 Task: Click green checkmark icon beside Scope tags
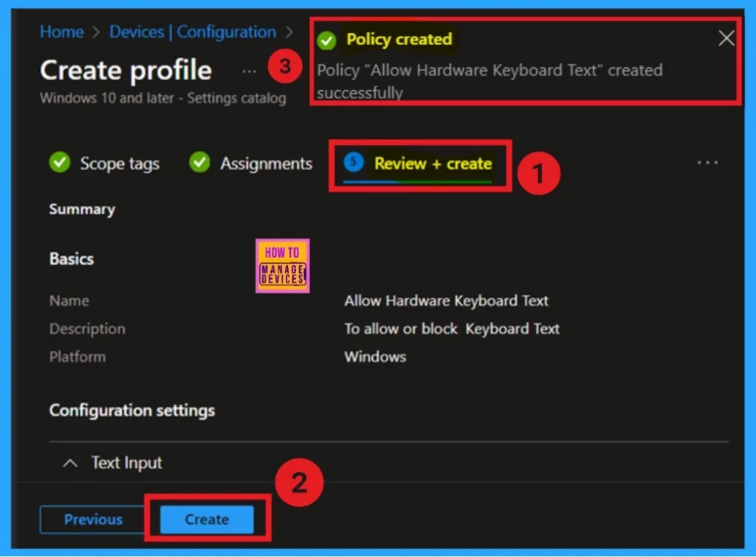(x=60, y=163)
